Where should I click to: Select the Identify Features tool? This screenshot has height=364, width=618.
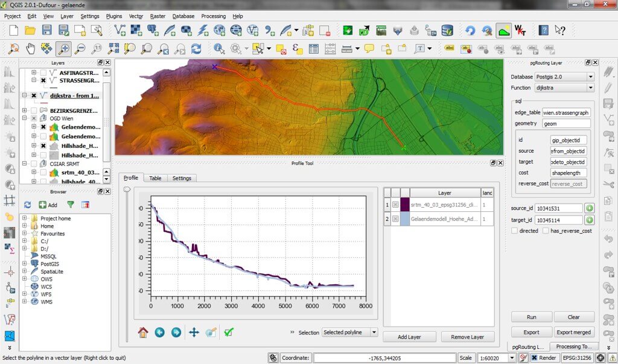[x=219, y=47]
